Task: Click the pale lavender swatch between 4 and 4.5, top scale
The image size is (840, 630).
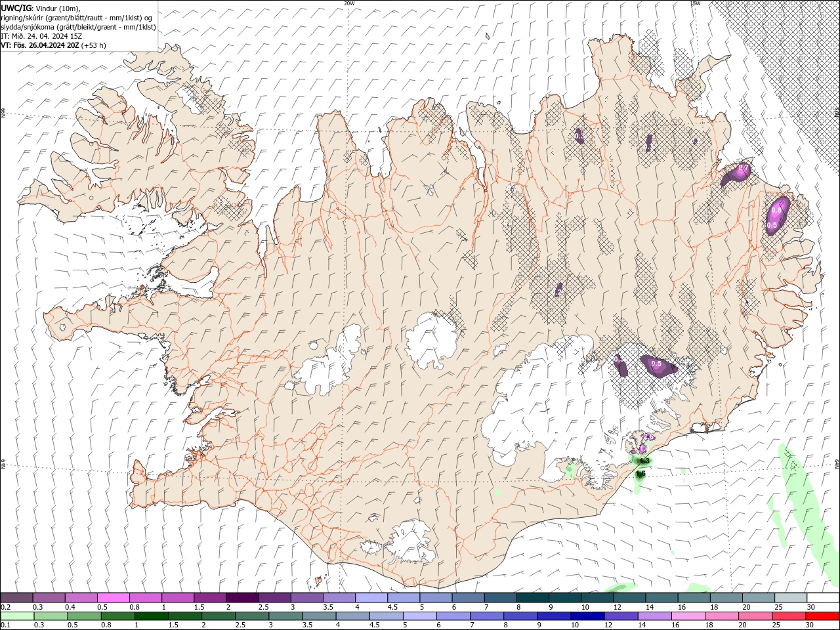Action: [x=370, y=597]
